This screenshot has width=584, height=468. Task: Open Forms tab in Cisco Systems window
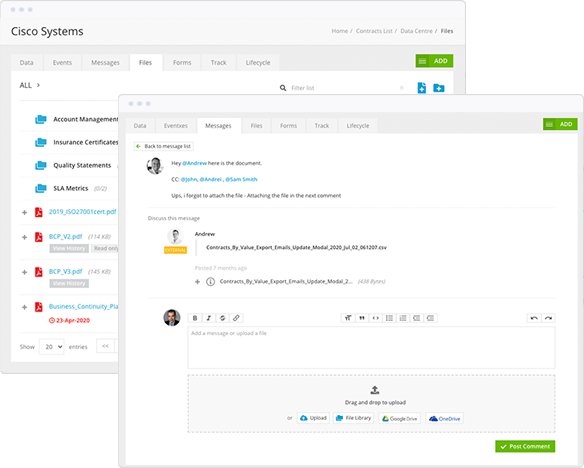[x=182, y=63]
